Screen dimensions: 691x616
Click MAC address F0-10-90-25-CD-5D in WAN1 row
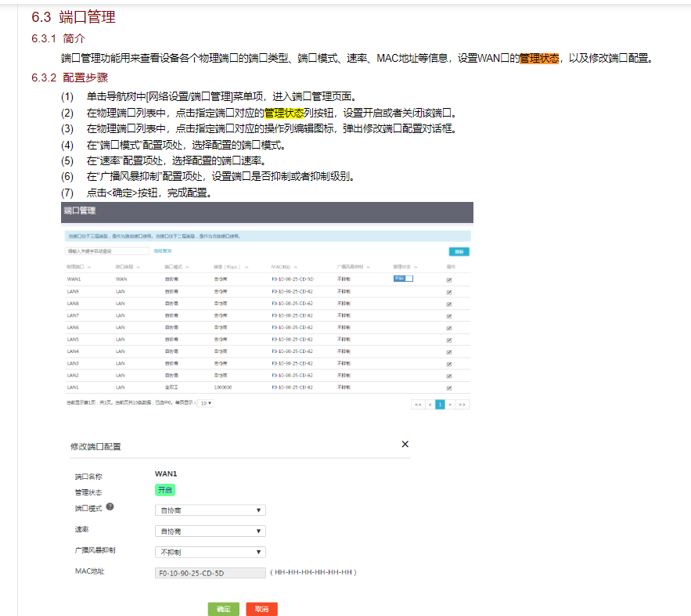[293, 279]
